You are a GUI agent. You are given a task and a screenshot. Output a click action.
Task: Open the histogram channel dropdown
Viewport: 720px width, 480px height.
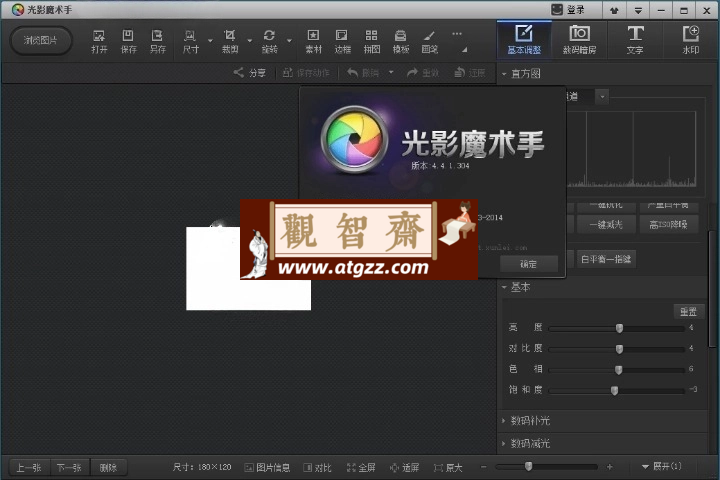[602, 96]
